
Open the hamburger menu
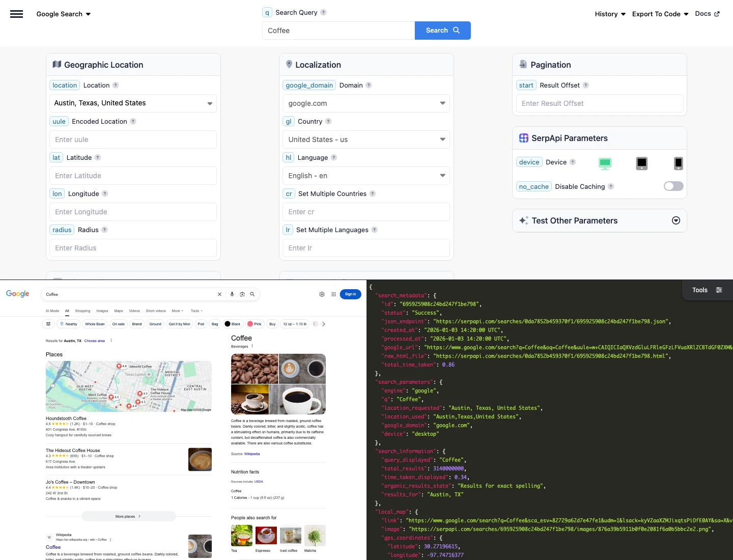17,14
